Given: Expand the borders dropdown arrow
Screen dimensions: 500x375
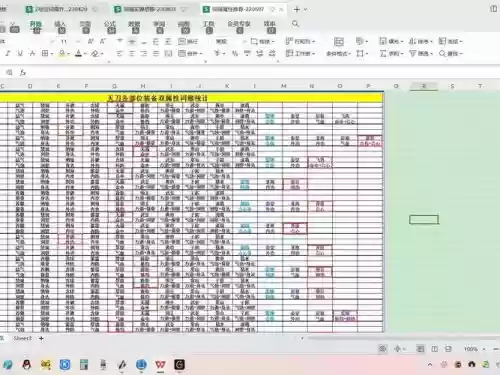Looking at the screenshot, I should (52, 54).
